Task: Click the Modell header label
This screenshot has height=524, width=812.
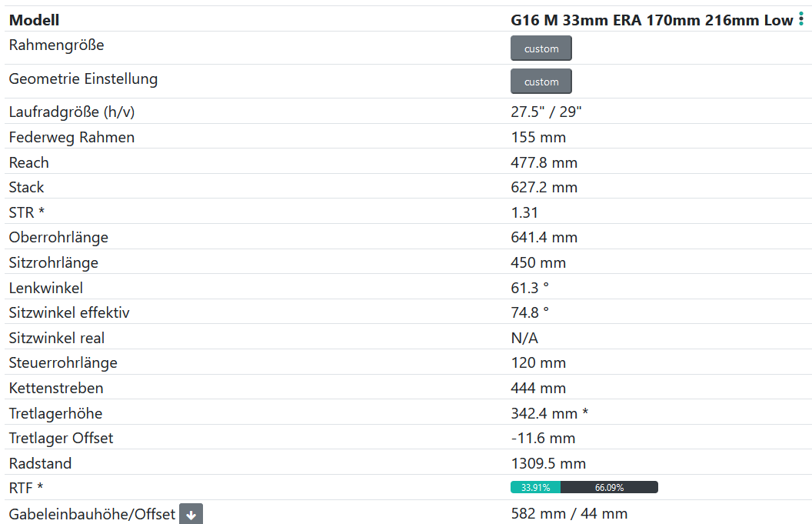Action: [x=34, y=21]
